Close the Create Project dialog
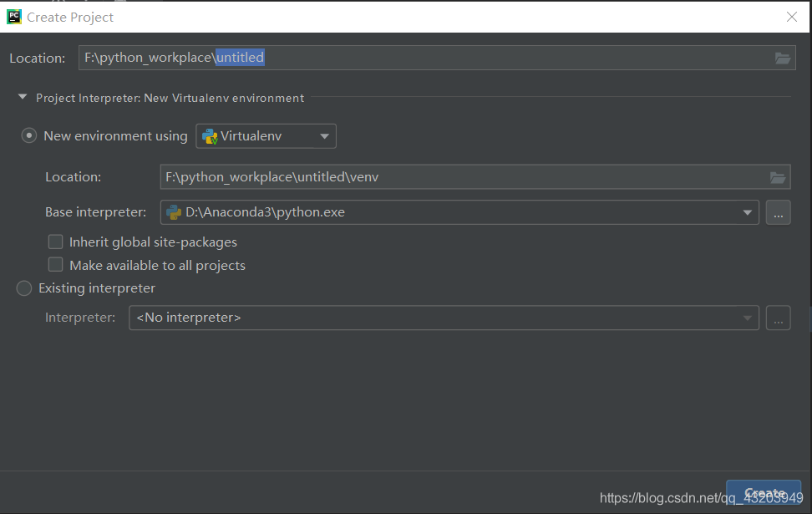The height and width of the screenshot is (514, 812). click(792, 17)
